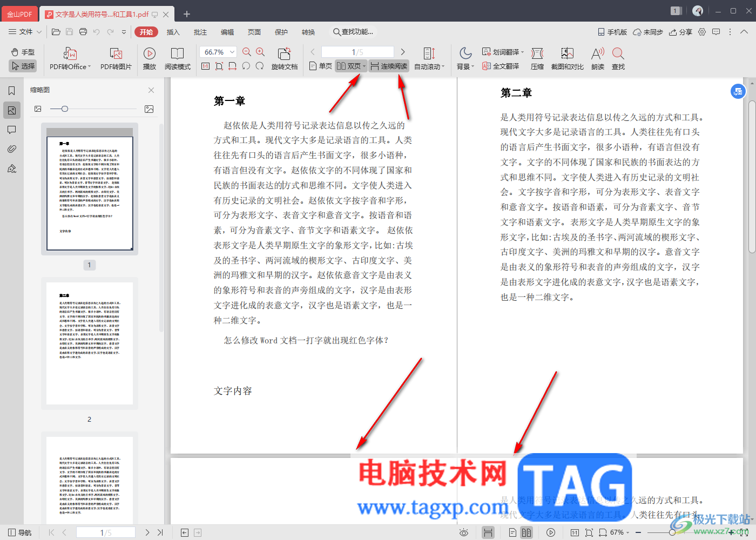
Task: Click the undo arrow icon
Action: [x=97, y=32]
